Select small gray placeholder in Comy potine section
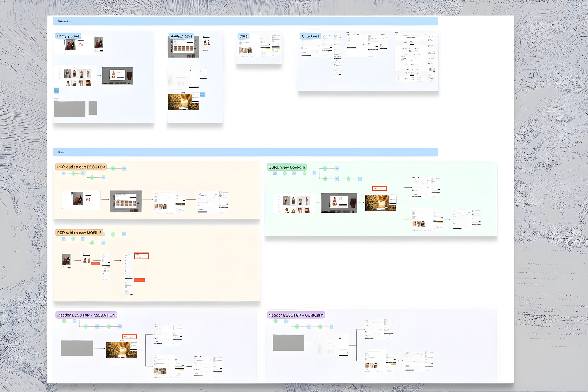The image size is (588, 392). pos(93,108)
